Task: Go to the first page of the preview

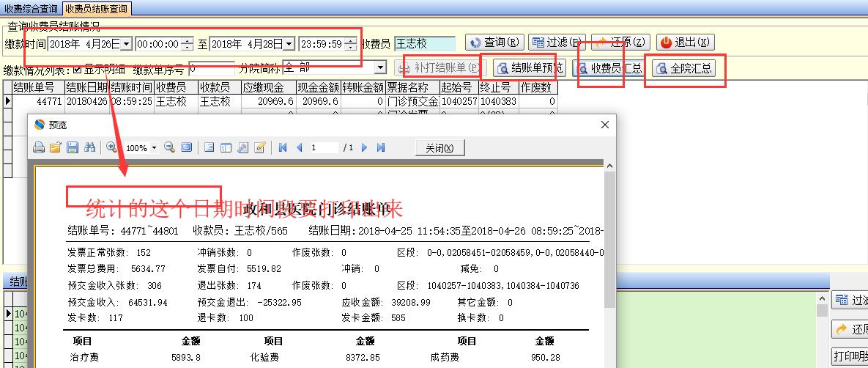Action: (283, 147)
